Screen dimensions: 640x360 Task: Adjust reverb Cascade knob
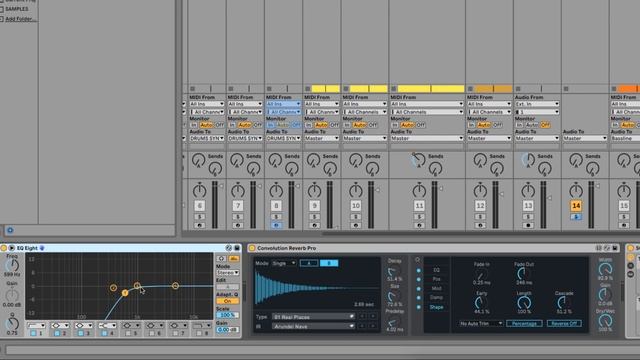[564, 303]
